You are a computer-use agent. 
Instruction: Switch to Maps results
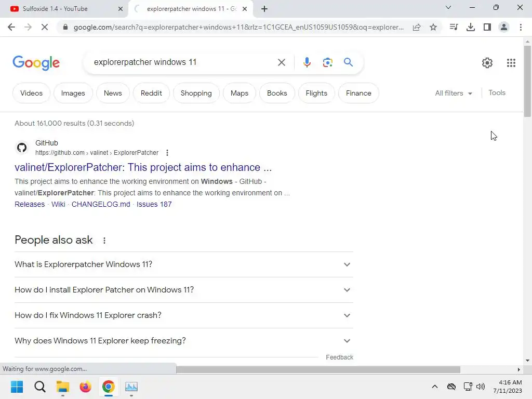(239, 93)
